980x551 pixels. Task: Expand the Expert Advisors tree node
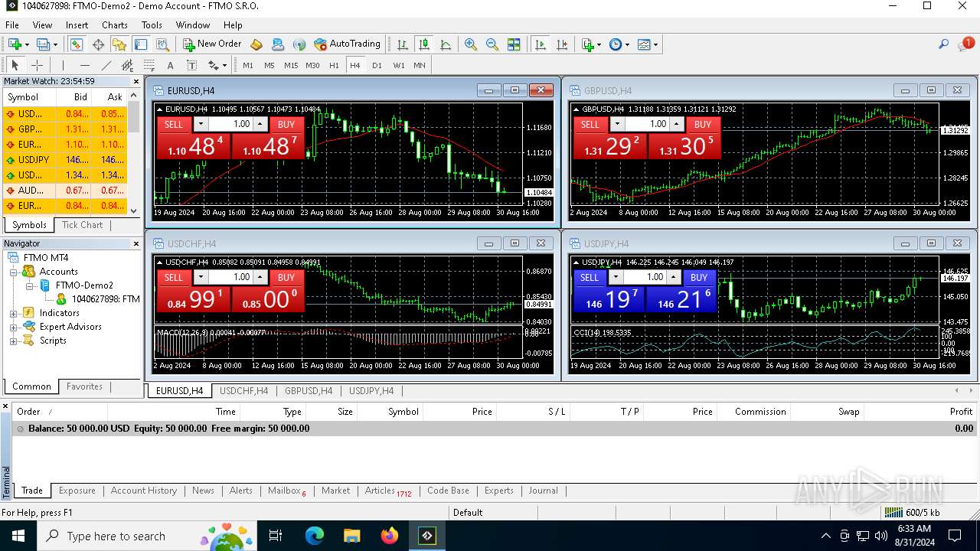tap(13, 327)
